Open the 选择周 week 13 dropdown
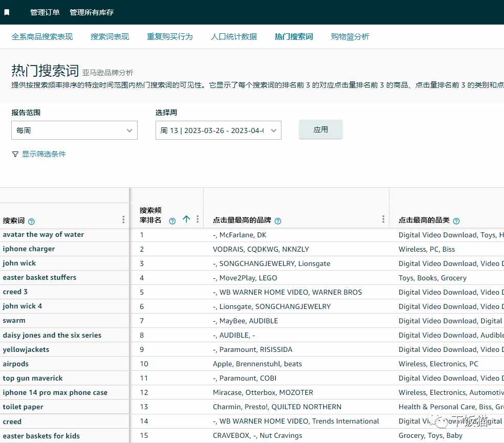 (218, 130)
